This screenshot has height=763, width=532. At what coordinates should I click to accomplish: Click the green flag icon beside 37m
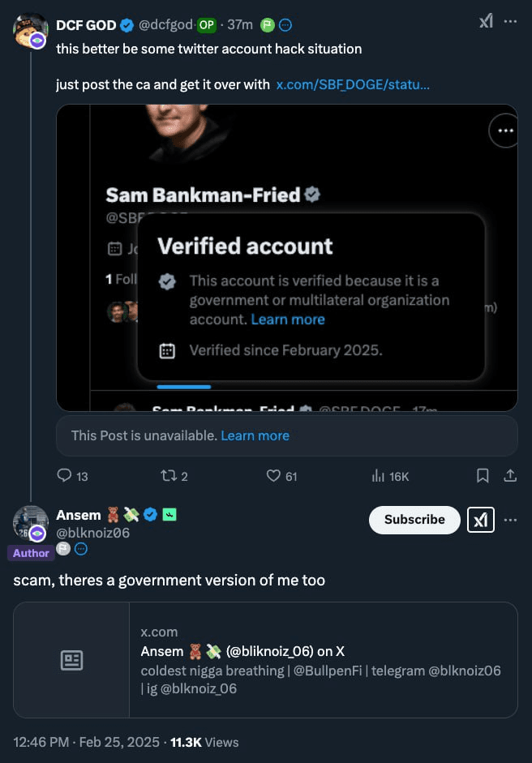(x=268, y=25)
